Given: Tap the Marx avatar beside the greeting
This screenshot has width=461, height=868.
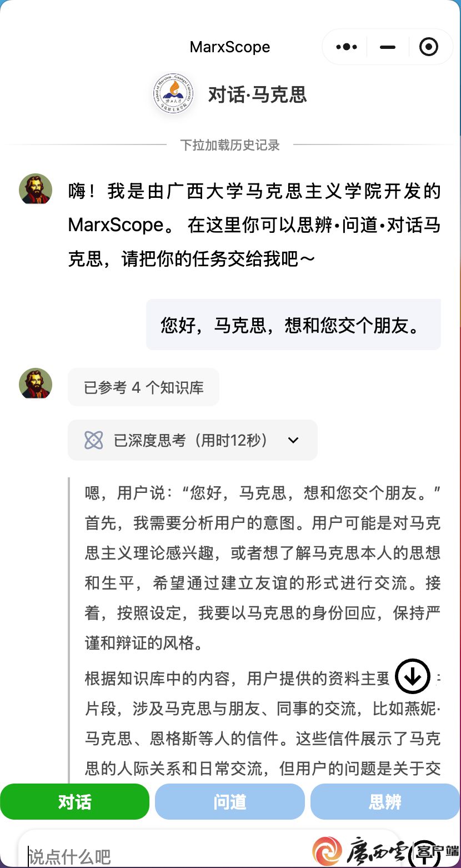Looking at the screenshot, I should [x=36, y=189].
